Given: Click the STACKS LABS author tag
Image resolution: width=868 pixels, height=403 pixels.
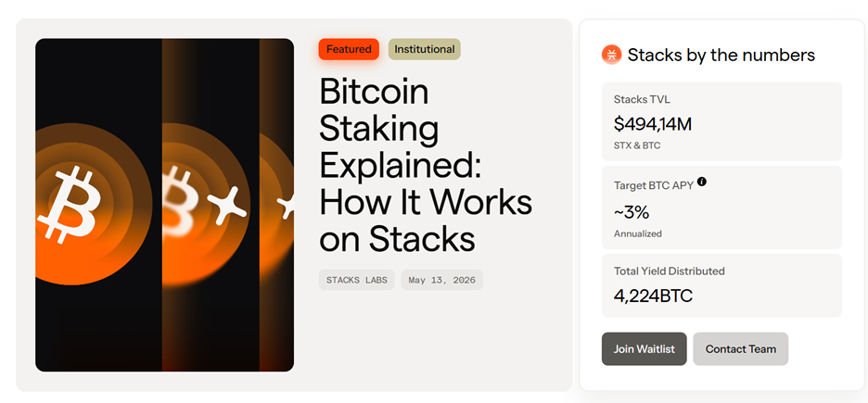Looking at the screenshot, I should coord(356,280).
